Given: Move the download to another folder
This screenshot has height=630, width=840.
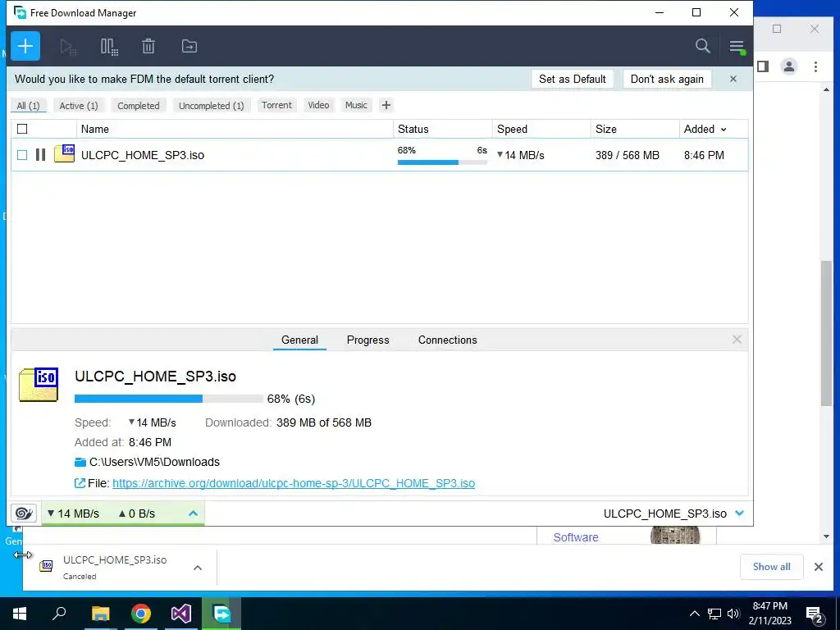Looking at the screenshot, I should click(189, 46).
